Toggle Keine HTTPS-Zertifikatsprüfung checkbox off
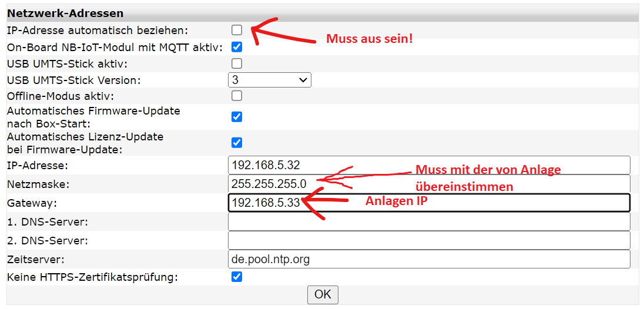Screen dimensions: 644x309 237,277
